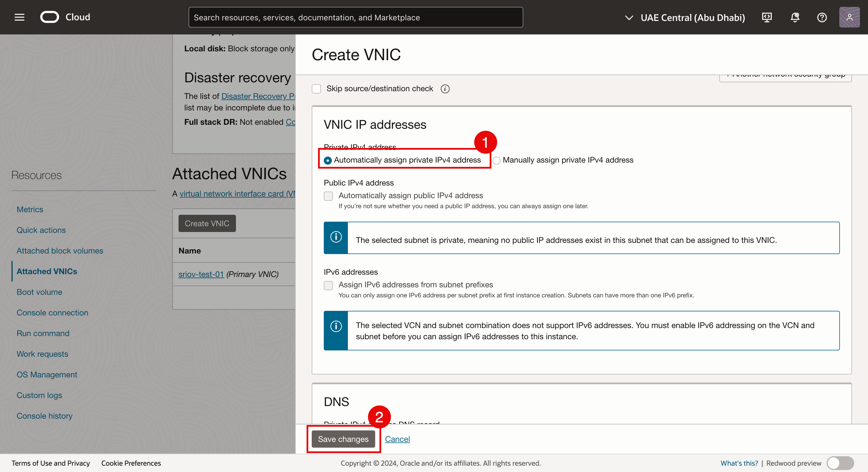Open the sriov-test-01 VNIC link
This screenshot has width=868, height=472.
point(201,274)
